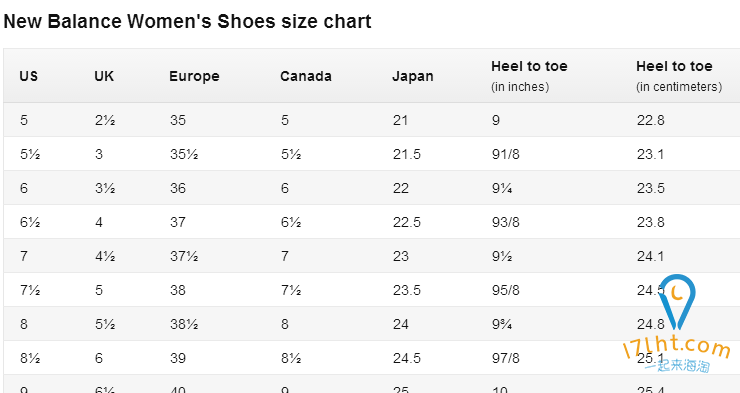The height and width of the screenshot is (393, 740).
Task: Click the Canada column header
Action: pos(306,76)
